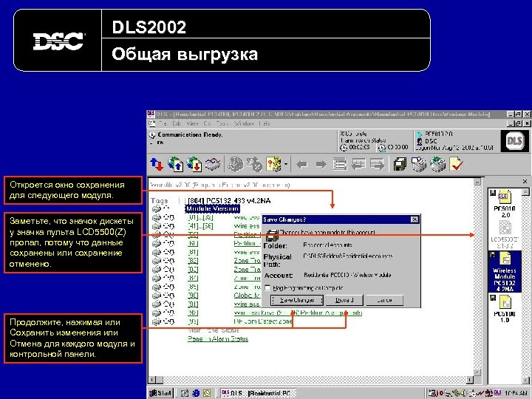Close the module side panel

pos(525,182)
